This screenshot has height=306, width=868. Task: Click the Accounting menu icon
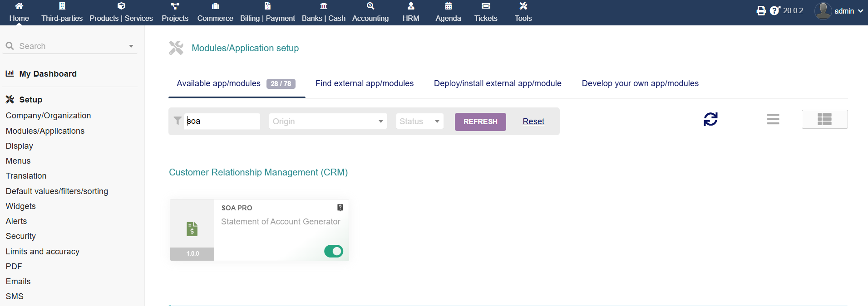(370, 6)
